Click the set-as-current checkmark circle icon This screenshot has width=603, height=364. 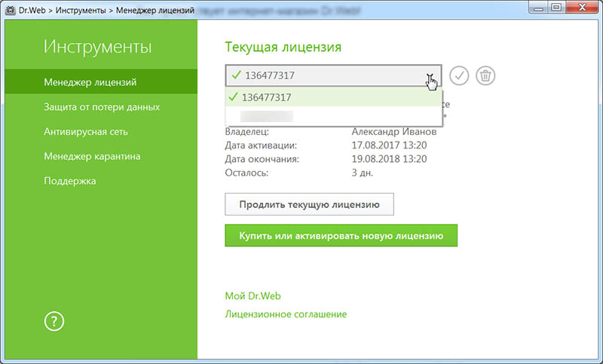(x=459, y=75)
